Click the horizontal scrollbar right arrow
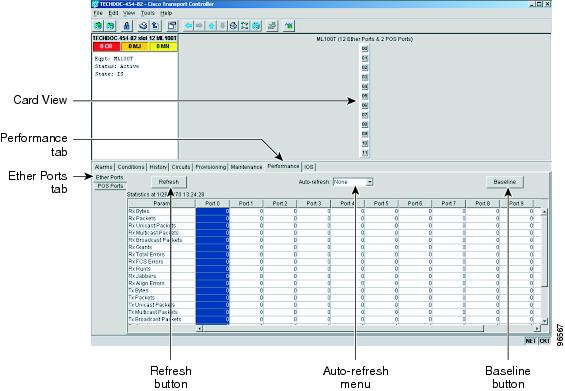The image size is (565, 391). pos(537,328)
